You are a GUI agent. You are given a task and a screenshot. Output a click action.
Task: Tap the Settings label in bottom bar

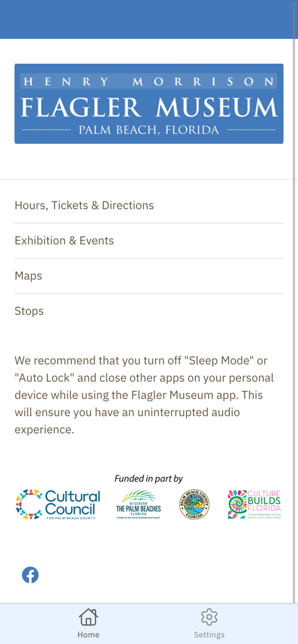tap(209, 635)
